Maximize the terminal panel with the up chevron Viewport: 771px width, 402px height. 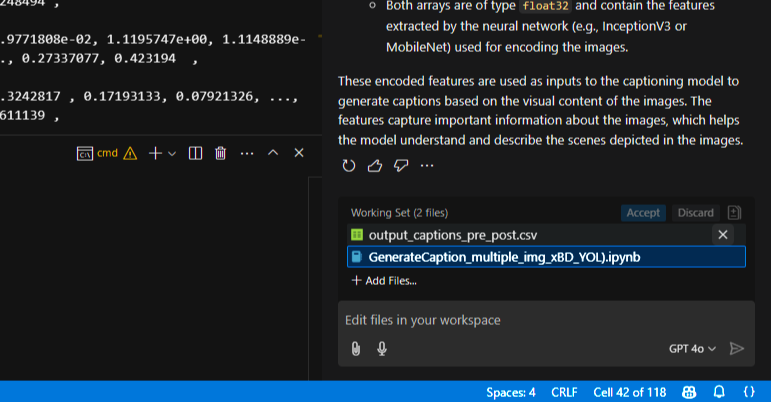[x=273, y=153]
